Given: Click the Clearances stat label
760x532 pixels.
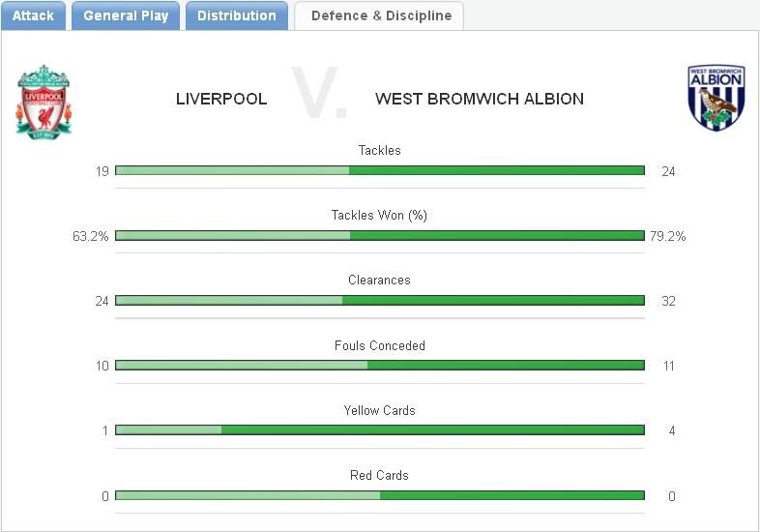Looking at the screenshot, I should point(379,280).
